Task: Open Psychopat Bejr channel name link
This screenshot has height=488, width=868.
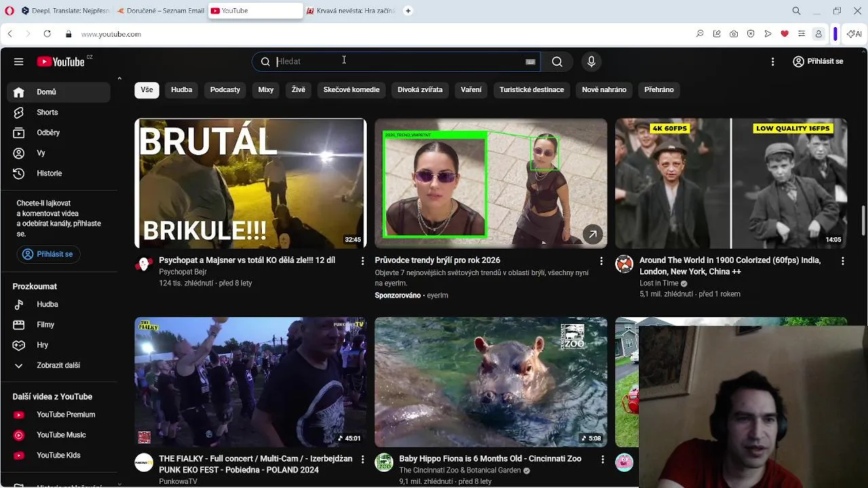Action: (x=182, y=272)
